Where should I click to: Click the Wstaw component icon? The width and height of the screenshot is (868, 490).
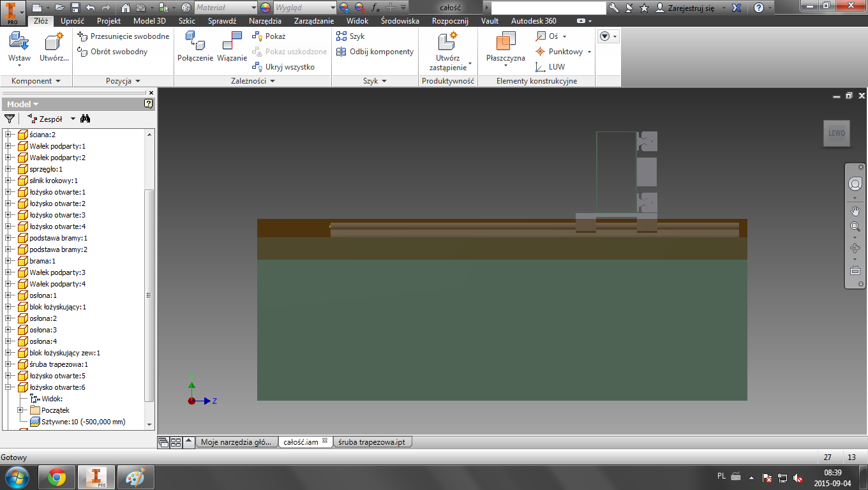pos(19,47)
